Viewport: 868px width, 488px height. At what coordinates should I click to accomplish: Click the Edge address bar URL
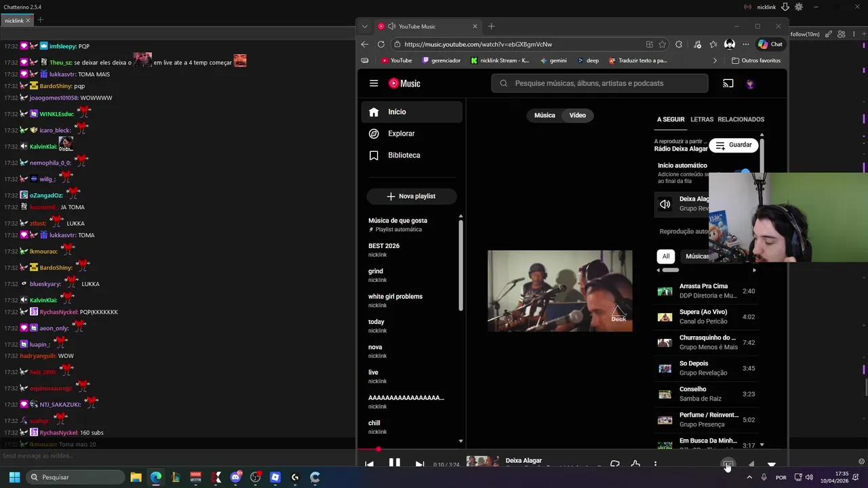coord(478,44)
